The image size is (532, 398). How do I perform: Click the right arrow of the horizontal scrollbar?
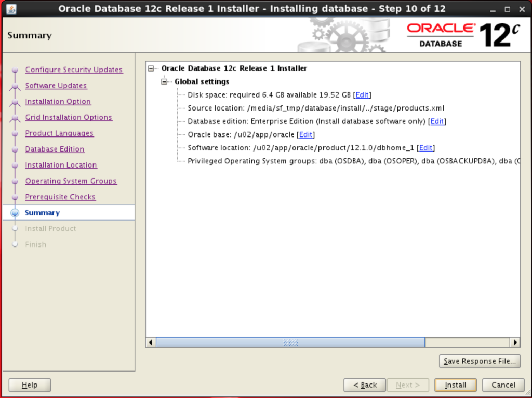pos(515,342)
